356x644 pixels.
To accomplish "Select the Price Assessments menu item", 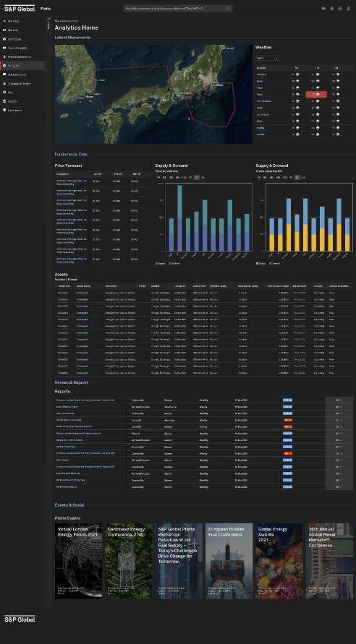I will point(20,56).
